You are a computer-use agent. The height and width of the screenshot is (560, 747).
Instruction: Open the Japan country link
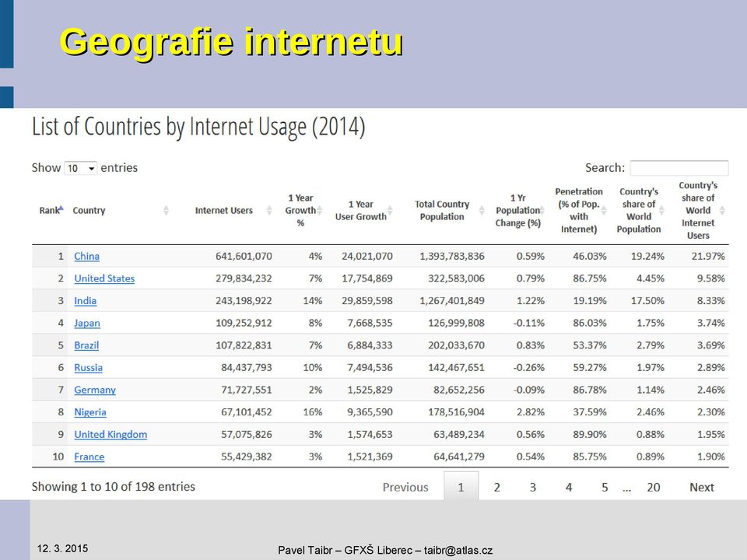pyautogui.click(x=87, y=324)
